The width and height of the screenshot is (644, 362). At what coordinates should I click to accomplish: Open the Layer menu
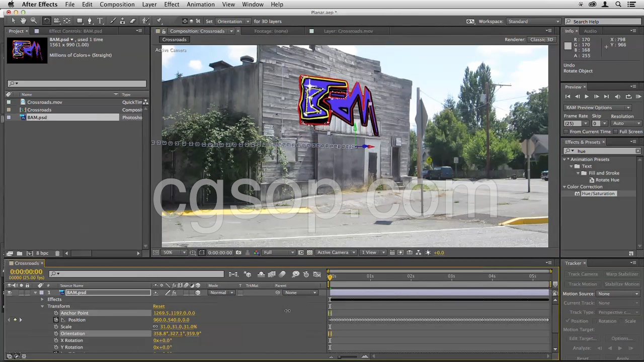coord(149,5)
